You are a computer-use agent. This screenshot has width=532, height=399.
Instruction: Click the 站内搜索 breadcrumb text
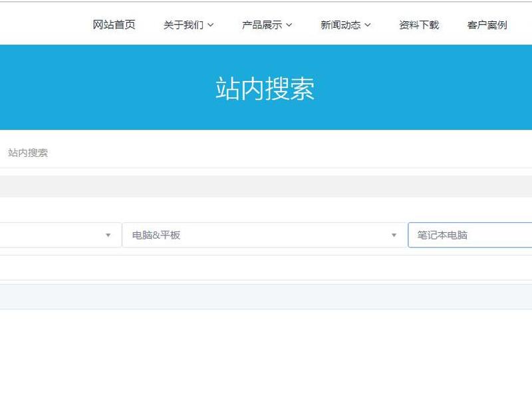point(28,153)
